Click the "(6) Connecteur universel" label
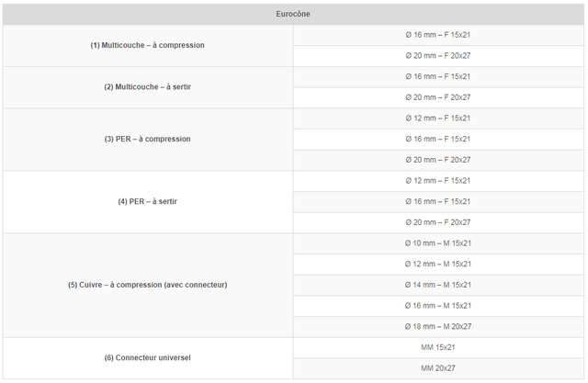588x383 pixels. pos(148,357)
